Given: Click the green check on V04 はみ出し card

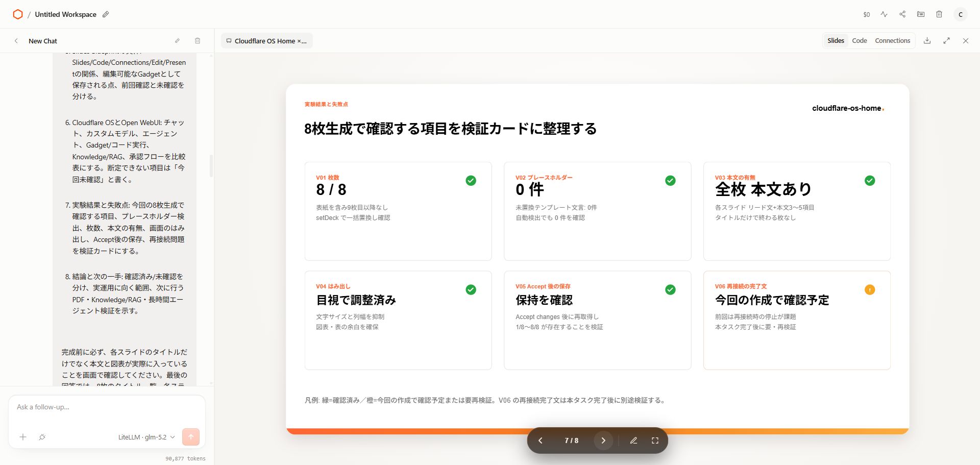Looking at the screenshot, I should coord(471,290).
